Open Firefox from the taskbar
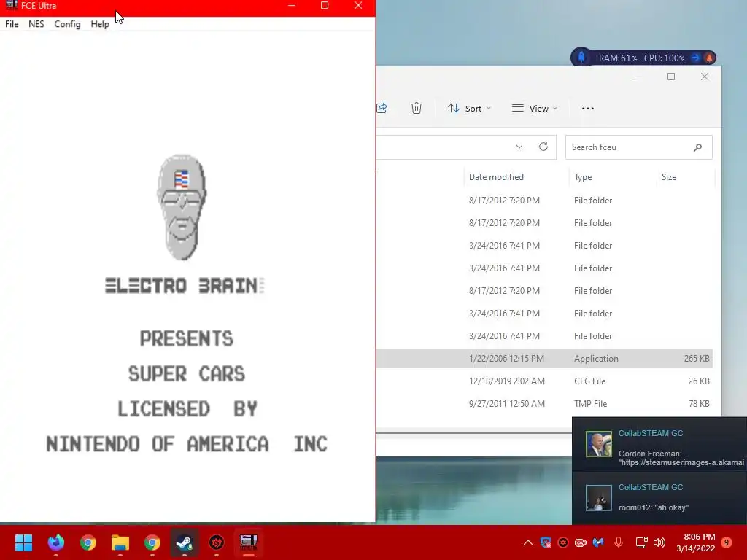Viewport: 747px width, 560px height. 55,542
